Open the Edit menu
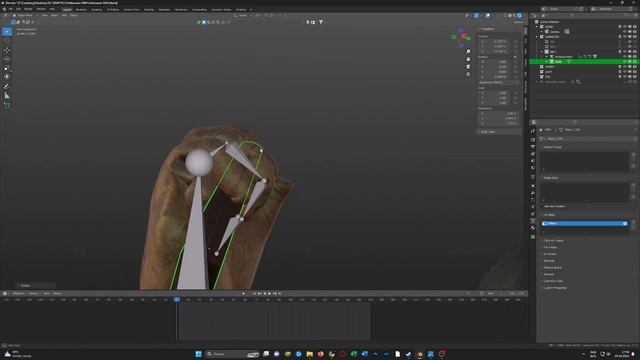 click(x=18, y=9)
